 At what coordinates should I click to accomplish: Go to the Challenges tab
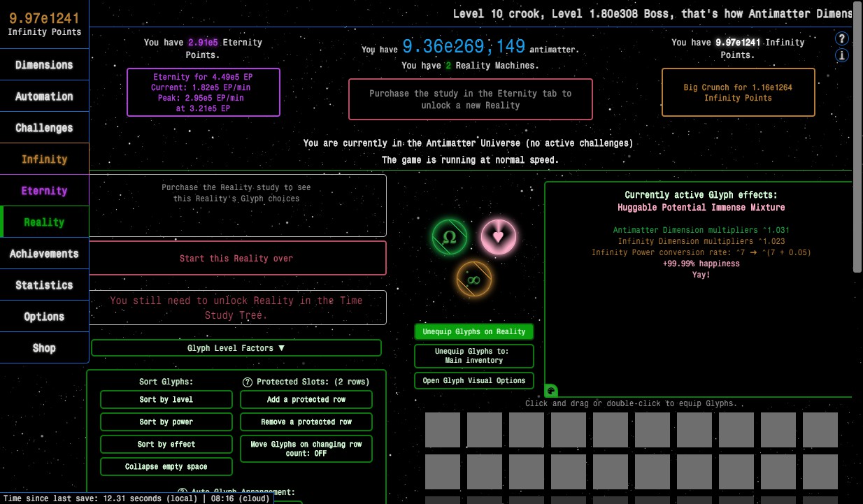click(x=44, y=128)
